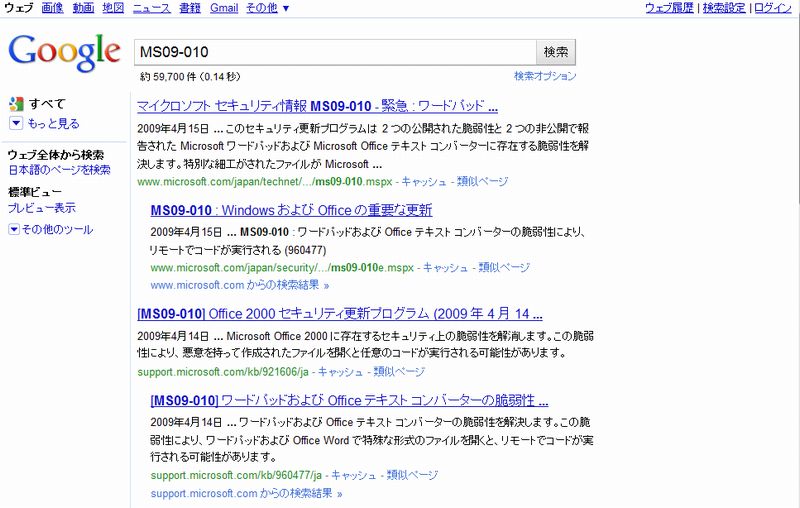Open マイクロソフト セキュリティ情報 MS09-010 result

point(317,106)
